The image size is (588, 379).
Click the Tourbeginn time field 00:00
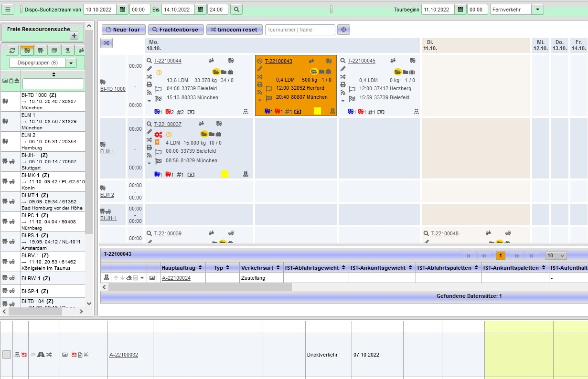click(477, 10)
